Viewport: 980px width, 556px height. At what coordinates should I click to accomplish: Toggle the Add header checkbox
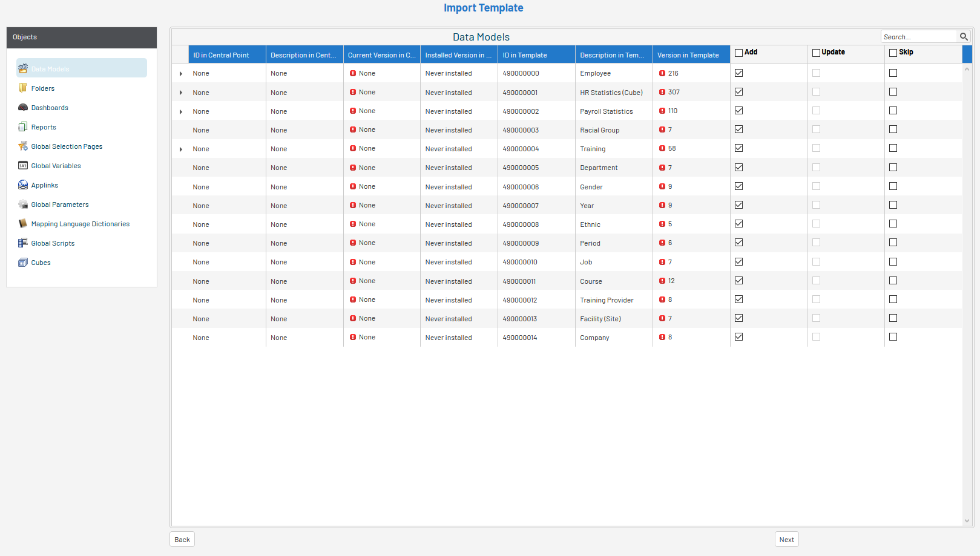[x=738, y=53]
